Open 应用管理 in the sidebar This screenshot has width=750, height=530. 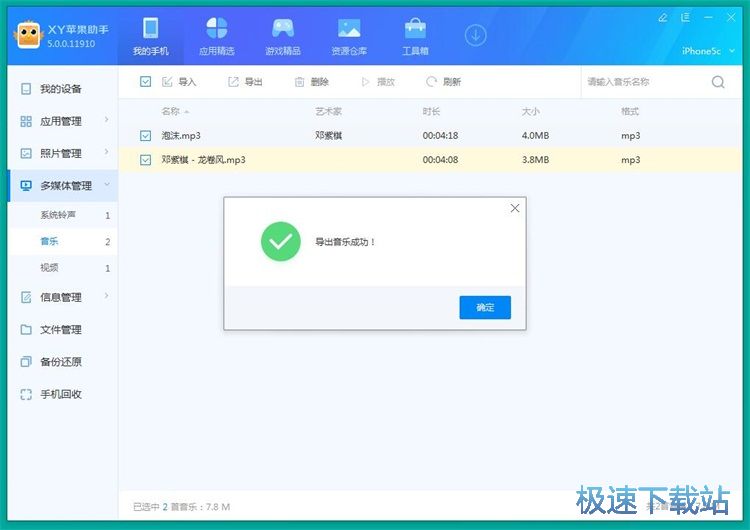tap(62, 121)
